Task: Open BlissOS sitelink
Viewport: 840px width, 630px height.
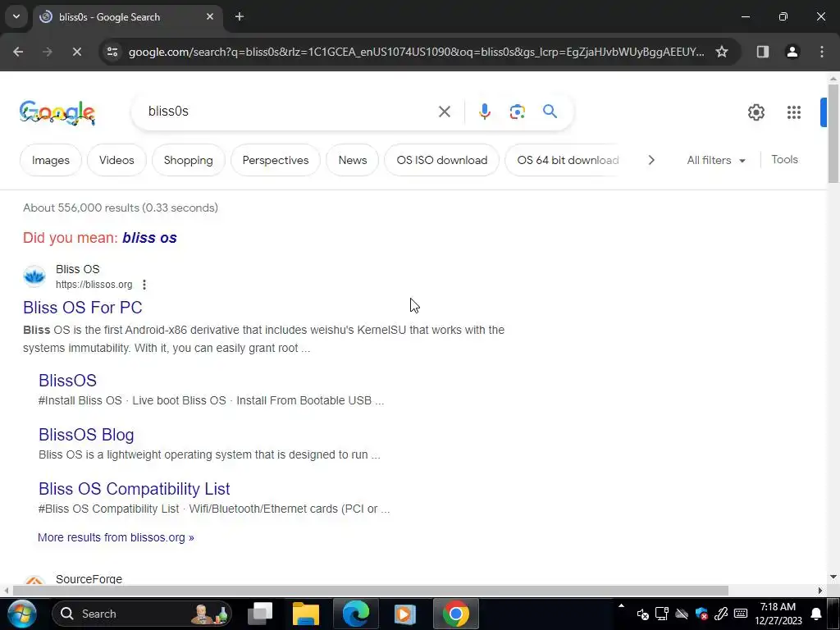Action: 67,381
